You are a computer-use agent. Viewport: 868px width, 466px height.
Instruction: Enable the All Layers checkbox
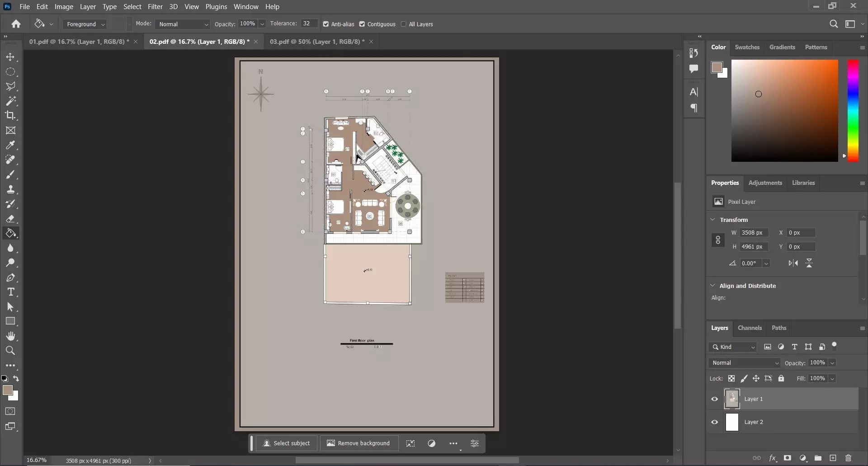pos(404,24)
